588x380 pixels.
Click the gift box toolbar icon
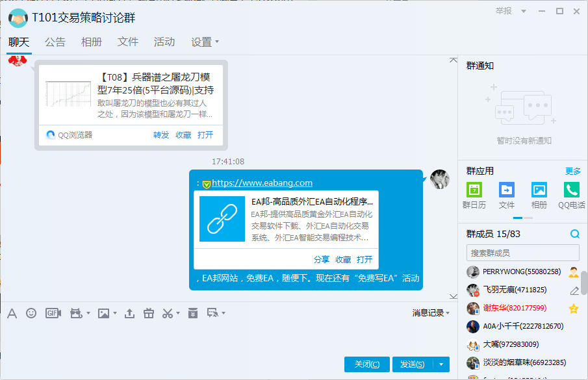click(x=149, y=313)
